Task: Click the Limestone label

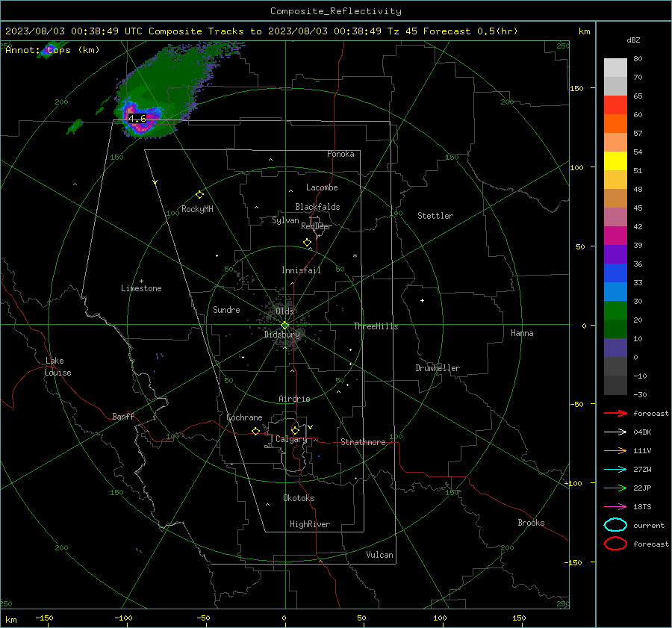Action: point(141,288)
